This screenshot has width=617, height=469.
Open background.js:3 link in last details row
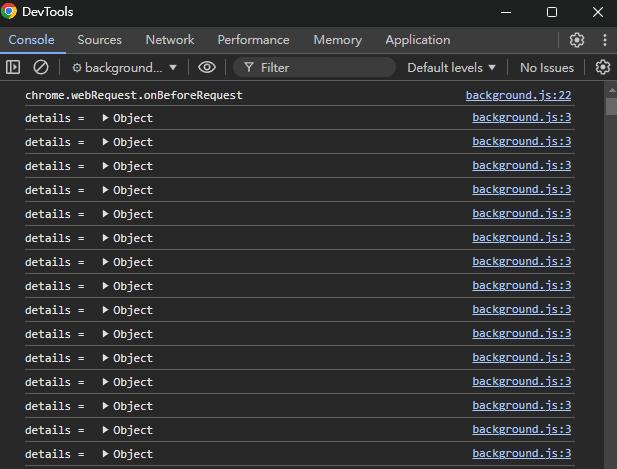pyautogui.click(x=521, y=453)
